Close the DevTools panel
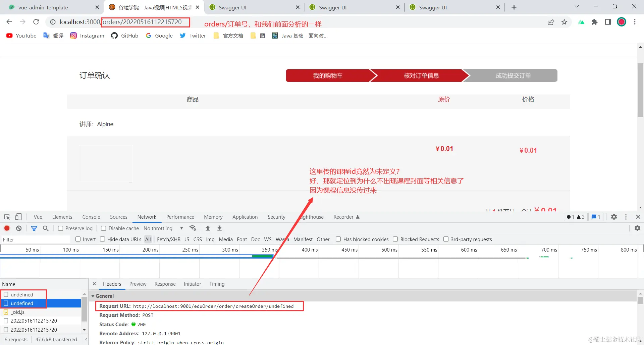 point(638,217)
